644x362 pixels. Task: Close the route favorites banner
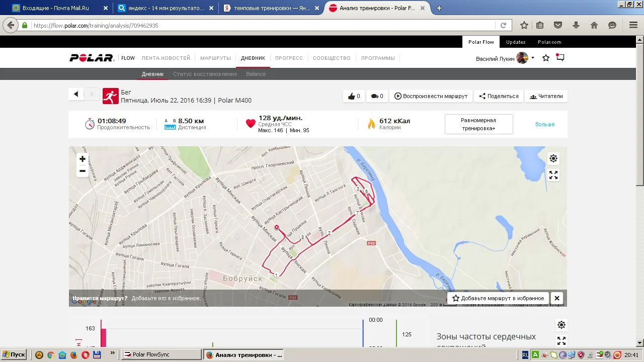(x=556, y=298)
